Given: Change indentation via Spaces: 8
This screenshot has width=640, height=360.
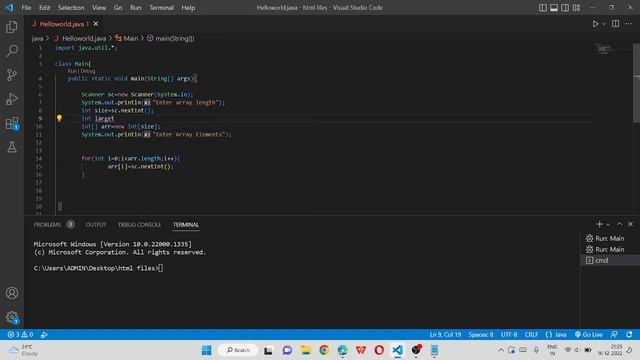Looking at the screenshot, I should point(481,335).
